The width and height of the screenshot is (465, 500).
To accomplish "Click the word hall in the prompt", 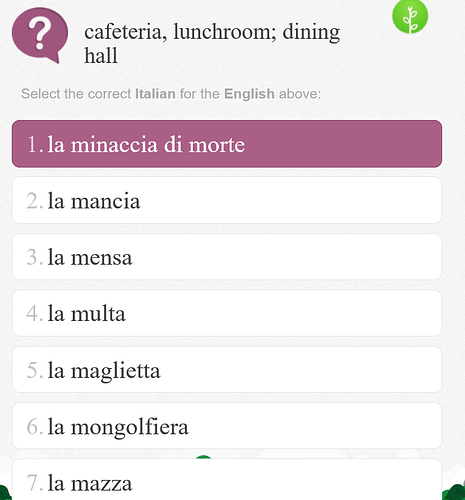I will (x=101, y=55).
